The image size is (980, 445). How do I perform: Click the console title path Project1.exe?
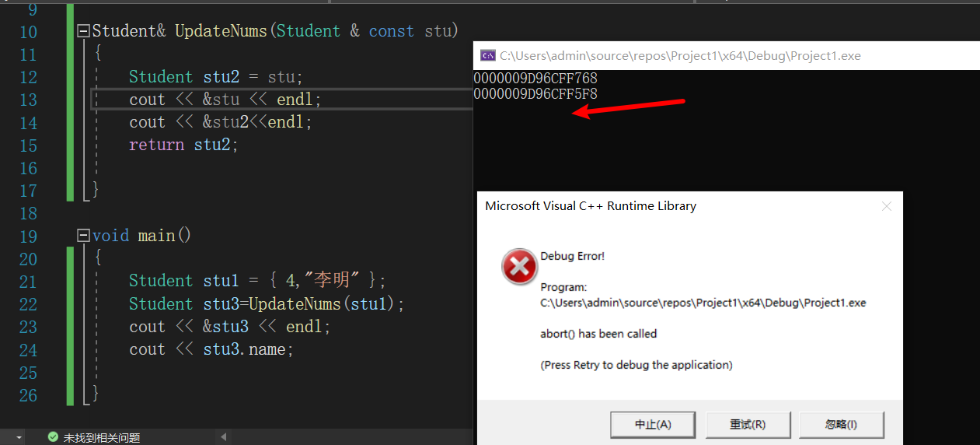pyautogui.click(x=680, y=56)
